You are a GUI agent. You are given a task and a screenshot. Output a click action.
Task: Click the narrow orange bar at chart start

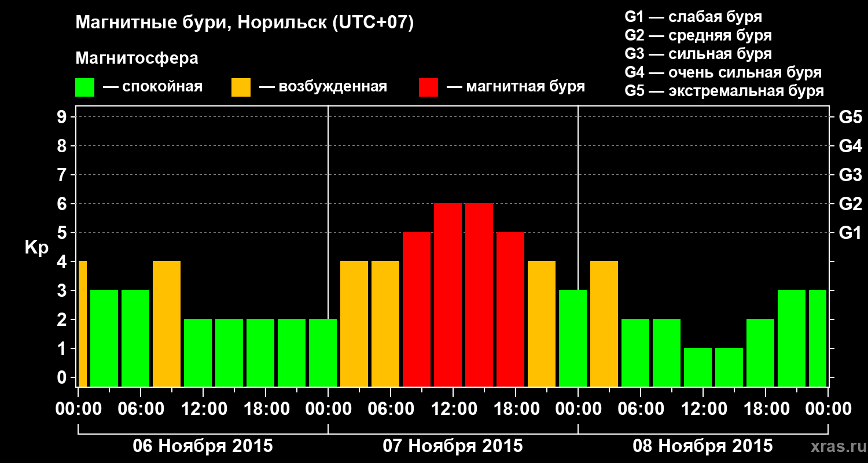82,324
